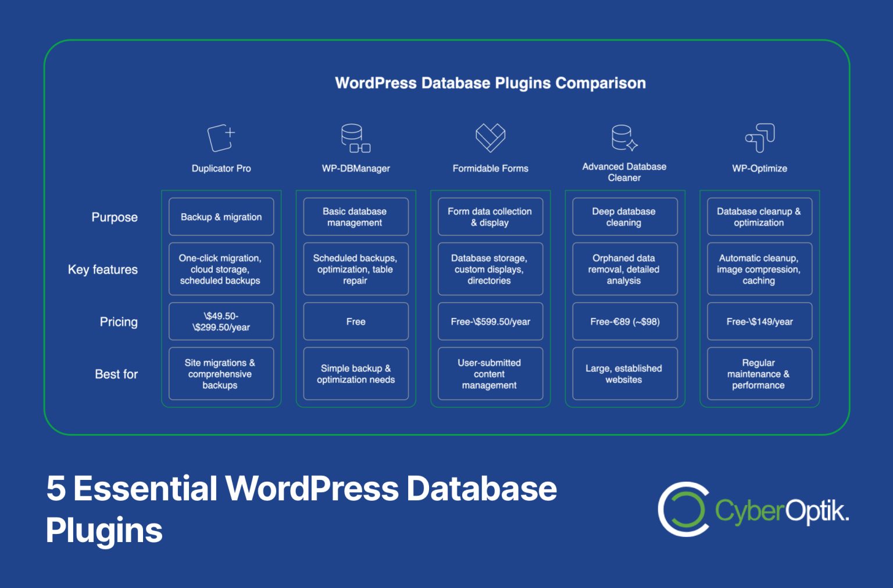
Task: Click the Duplicator Pro plugin icon
Action: pyautogui.click(x=221, y=137)
